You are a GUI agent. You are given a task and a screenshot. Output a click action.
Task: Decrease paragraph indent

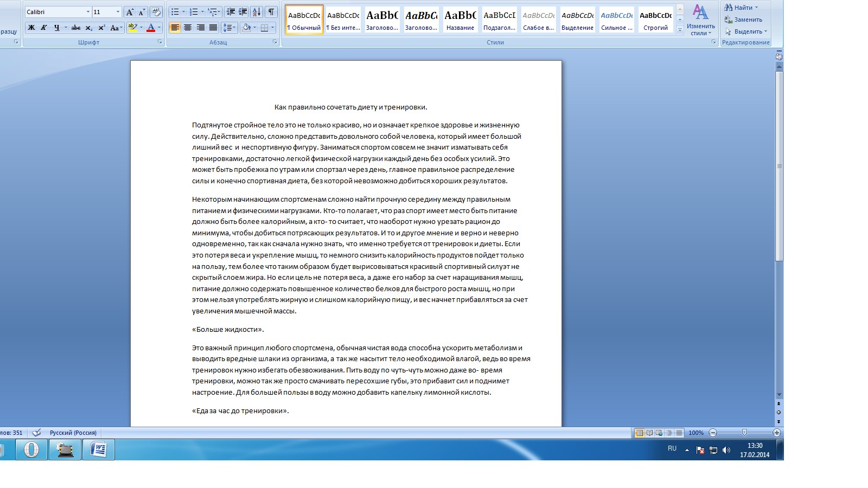click(x=231, y=12)
